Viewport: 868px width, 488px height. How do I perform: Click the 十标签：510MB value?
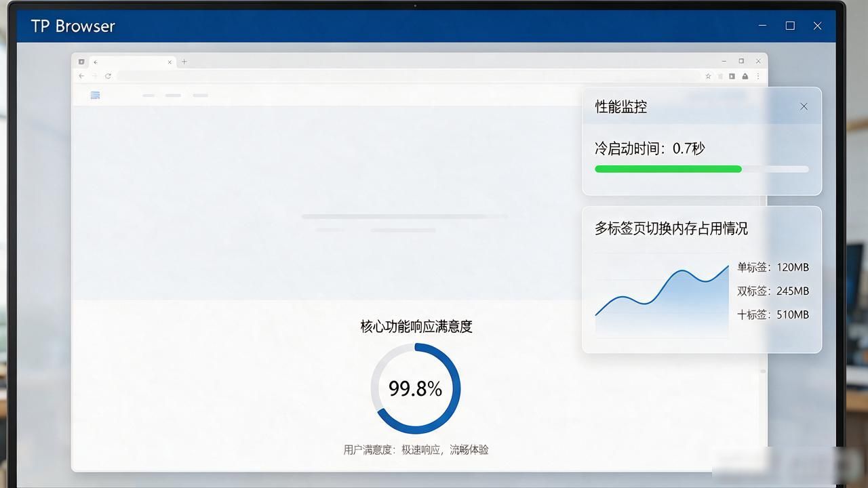coord(773,314)
